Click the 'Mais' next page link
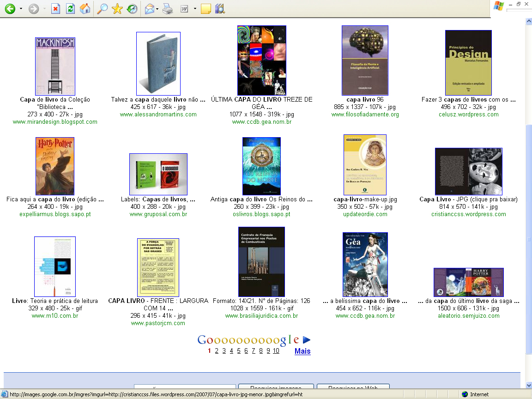This screenshot has width=532, height=399. tap(302, 351)
